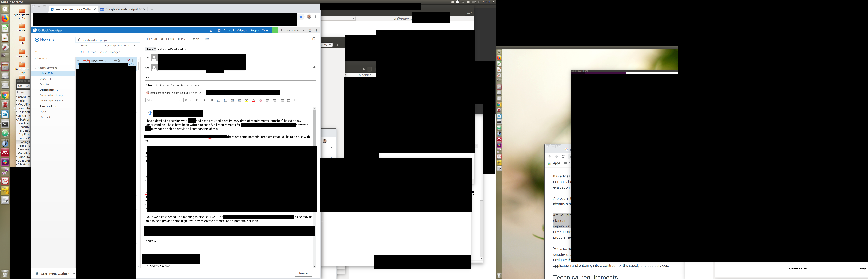
Task: Center-align the message text
Action: (x=275, y=100)
